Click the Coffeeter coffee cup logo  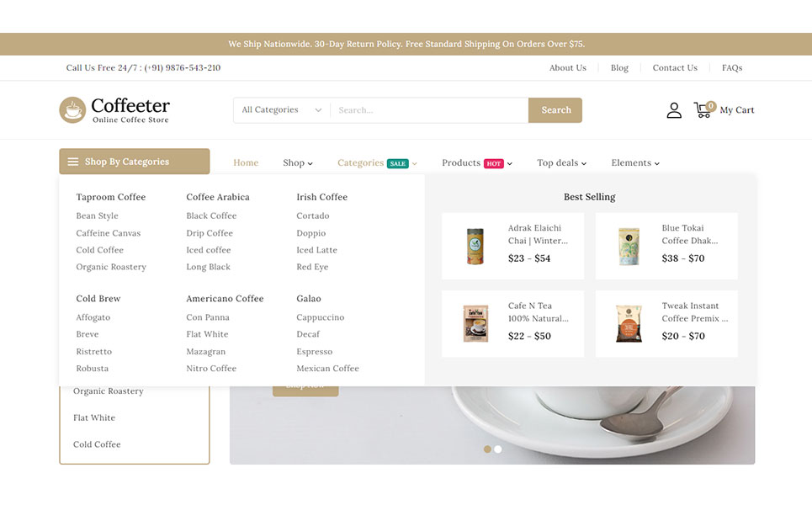point(72,109)
